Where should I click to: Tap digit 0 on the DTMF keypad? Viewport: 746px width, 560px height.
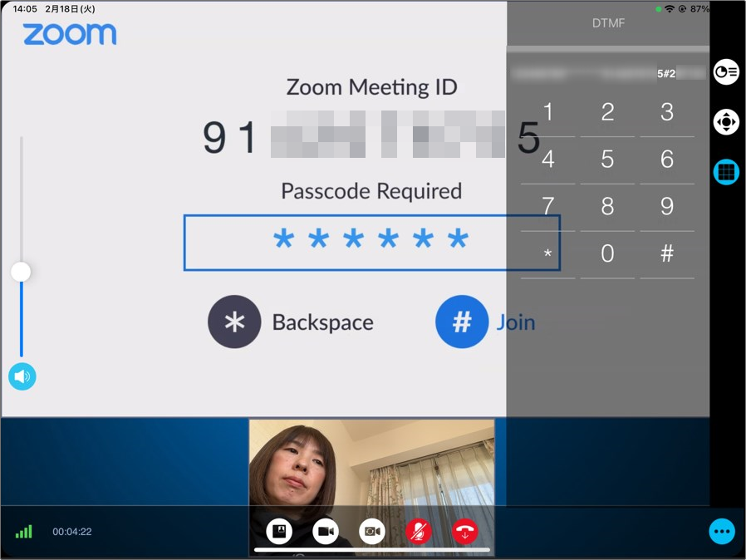pyautogui.click(x=607, y=253)
